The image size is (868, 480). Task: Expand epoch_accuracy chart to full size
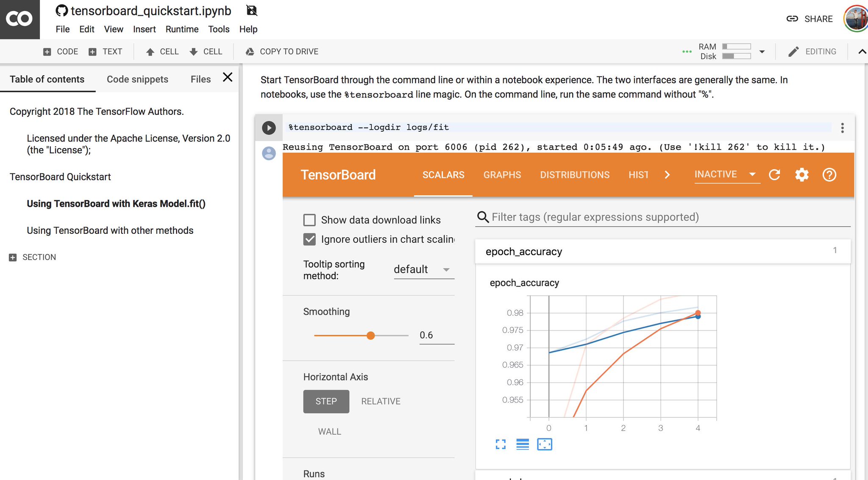[x=501, y=444]
